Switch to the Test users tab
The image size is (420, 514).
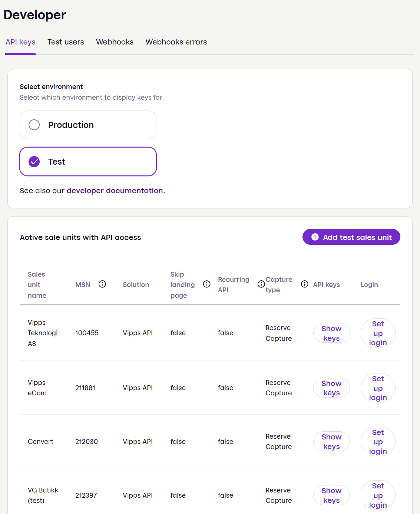[66, 42]
